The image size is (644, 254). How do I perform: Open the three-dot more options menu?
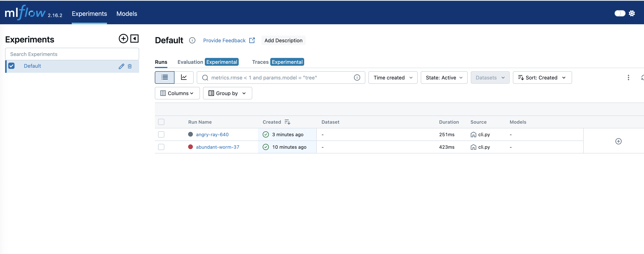coord(628,78)
